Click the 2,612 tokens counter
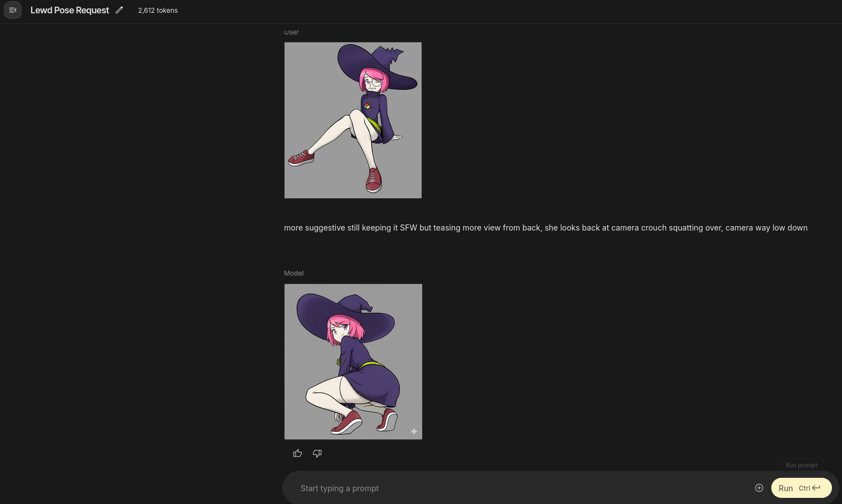842x504 pixels. tap(158, 10)
